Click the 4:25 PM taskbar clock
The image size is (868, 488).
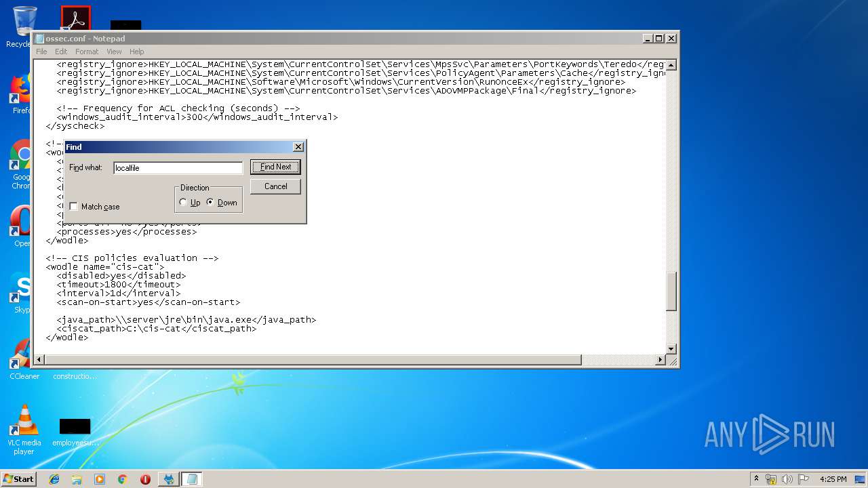[x=833, y=479]
